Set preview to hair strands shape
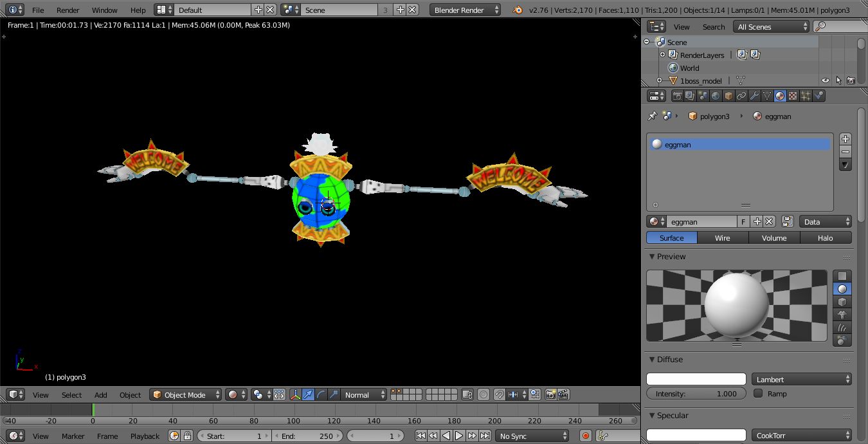Image resolution: width=868 pixels, height=444 pixels. point(842,328)
